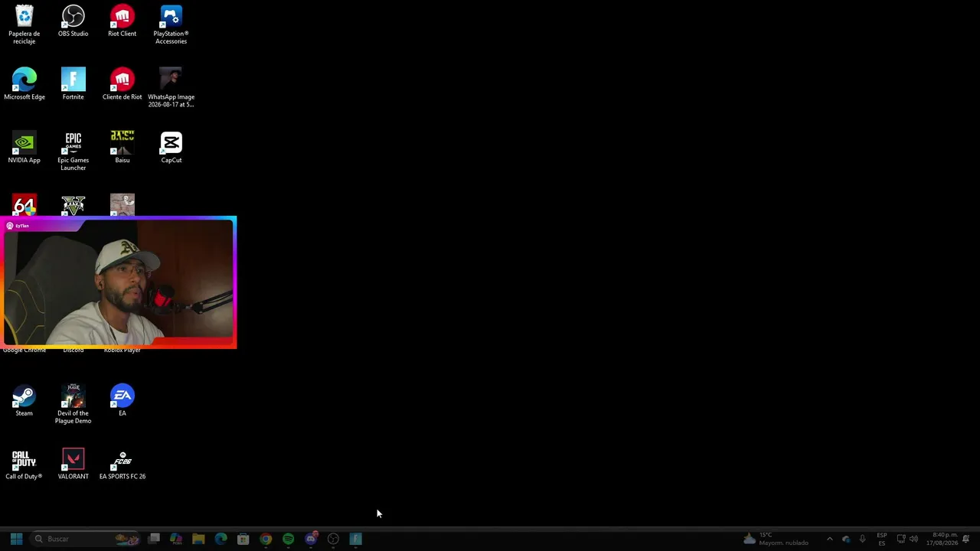
Task: Click the Grand Theft Auto V desktop icon
Action: 73,206
